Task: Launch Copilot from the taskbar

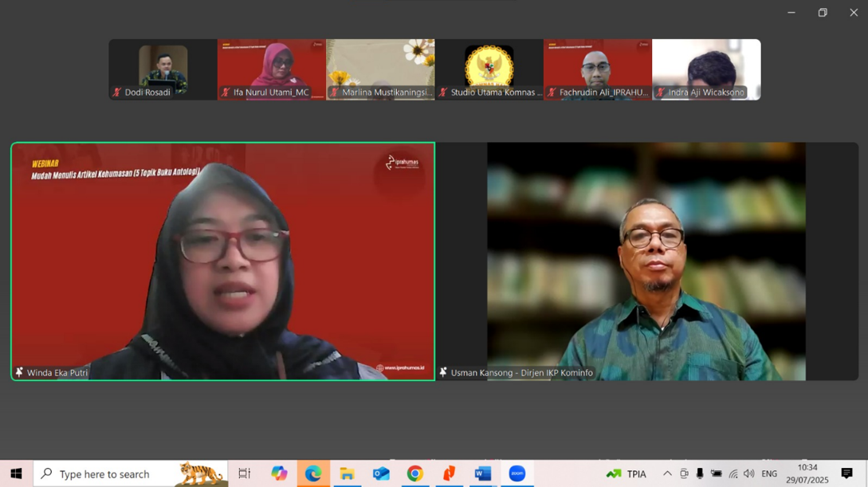Action: click(279, 473)
